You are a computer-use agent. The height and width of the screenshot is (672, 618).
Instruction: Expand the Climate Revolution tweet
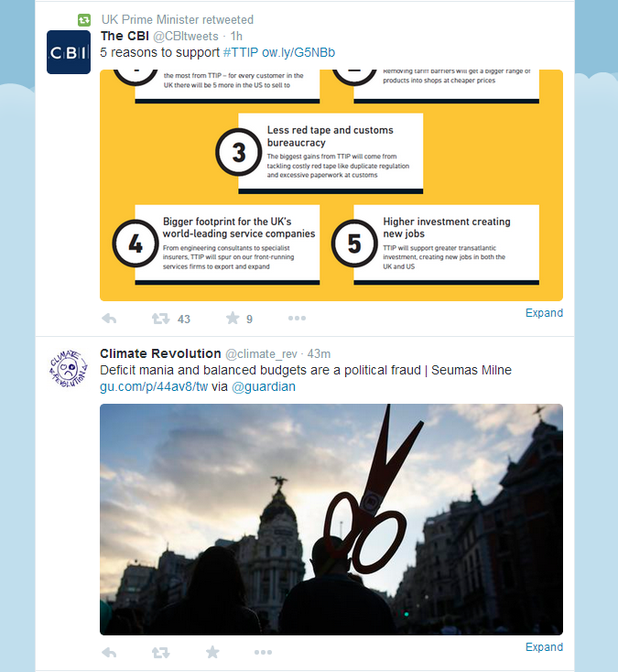pyautogui.click(x=544, y=647)
